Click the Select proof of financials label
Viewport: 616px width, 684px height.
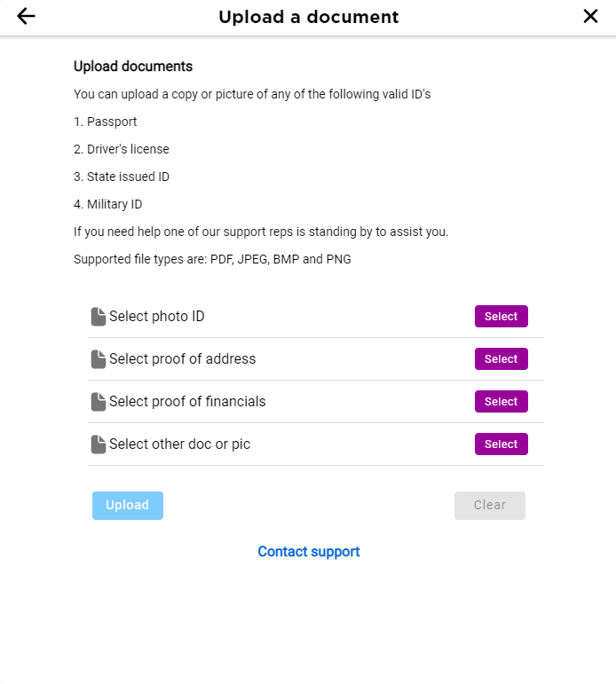coord(187,401)
